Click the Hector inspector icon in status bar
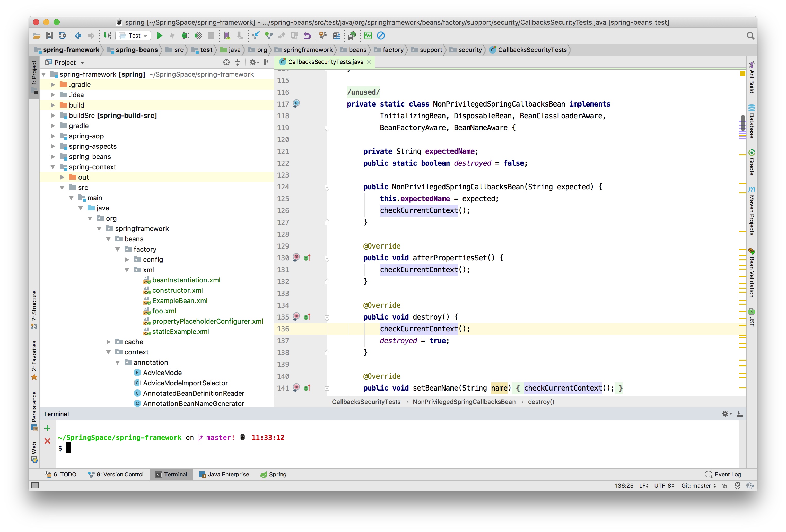The width and height of the screenshot is (786, 532). (x=738, y=486)
